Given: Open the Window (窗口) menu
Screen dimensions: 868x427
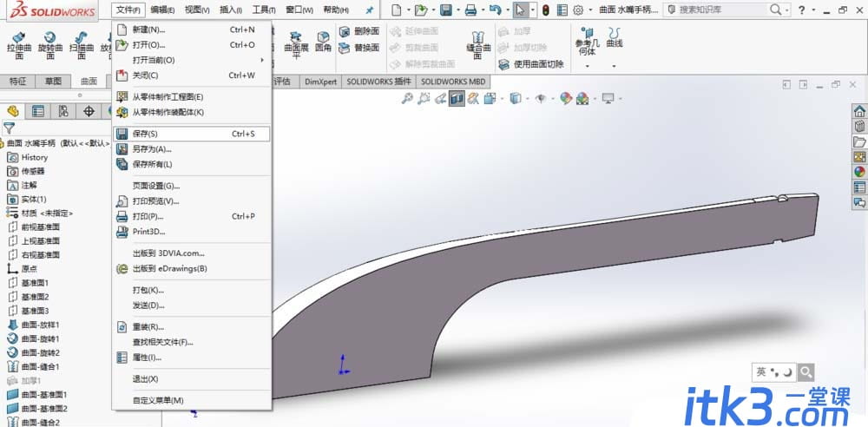Looking at the screenshot, I should pos(299,10).
